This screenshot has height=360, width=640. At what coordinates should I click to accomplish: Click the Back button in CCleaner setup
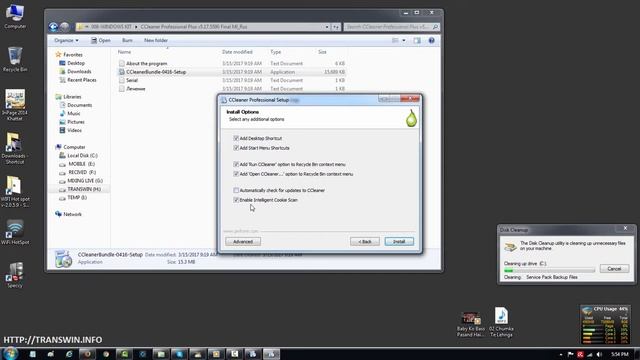coord(365,242)
